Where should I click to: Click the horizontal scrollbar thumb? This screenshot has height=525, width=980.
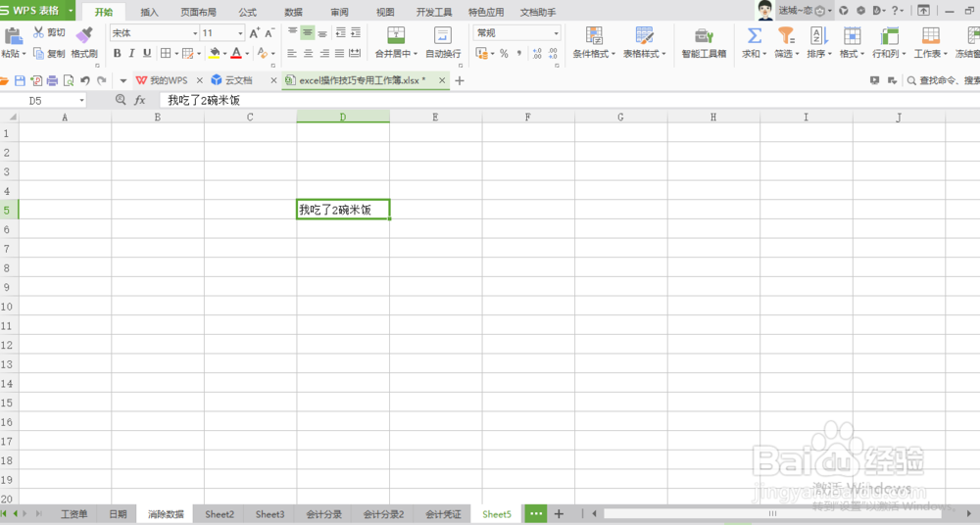(772, 514)
